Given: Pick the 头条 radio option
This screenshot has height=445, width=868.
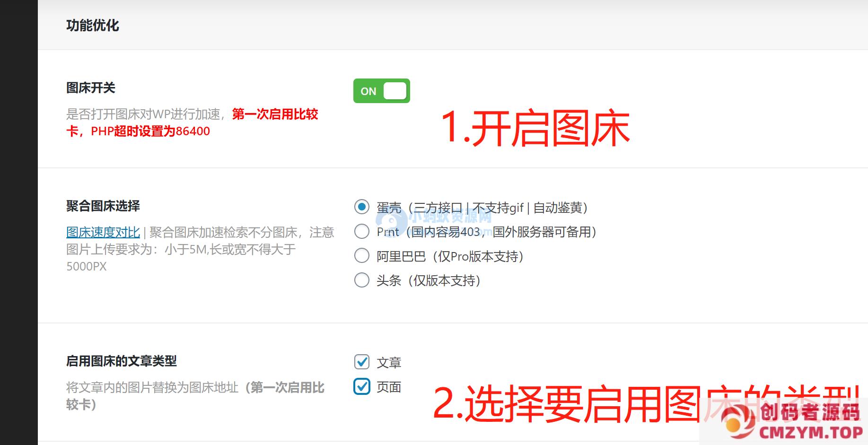Looking at the screenshot, I should [x=362, y=280].
